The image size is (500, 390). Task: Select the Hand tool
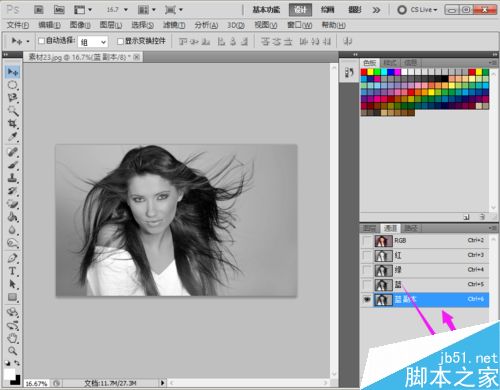point(13,338)
